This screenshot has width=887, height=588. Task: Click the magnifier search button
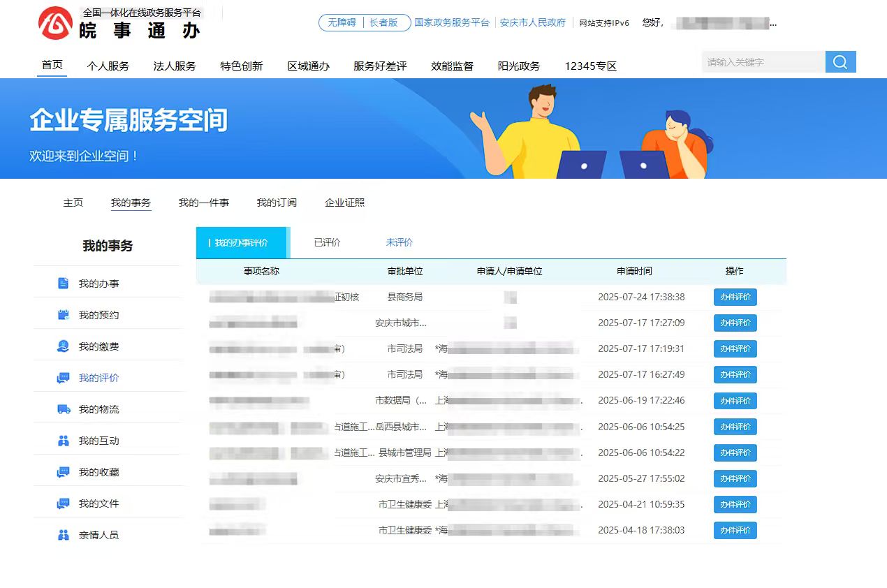coord(840,62)
